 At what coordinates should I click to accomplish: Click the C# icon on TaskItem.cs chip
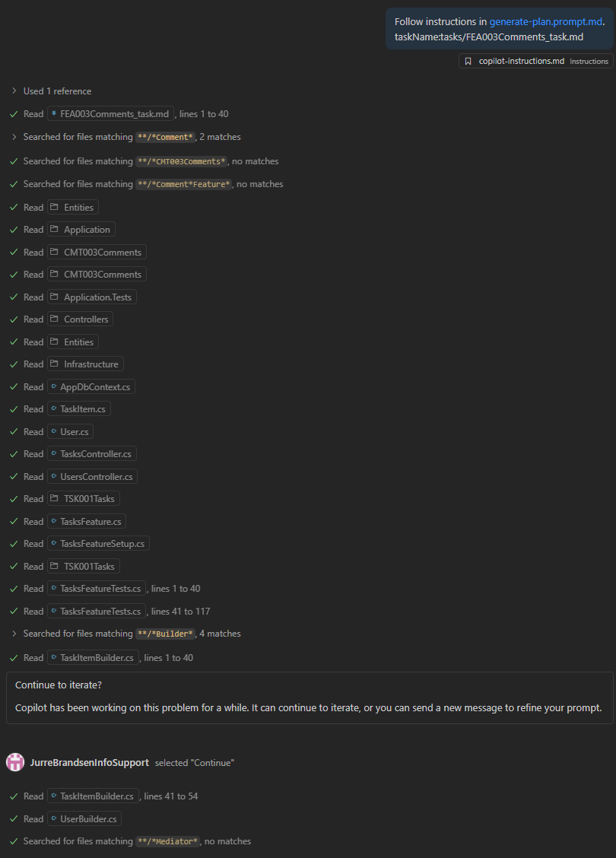(54, 408)
